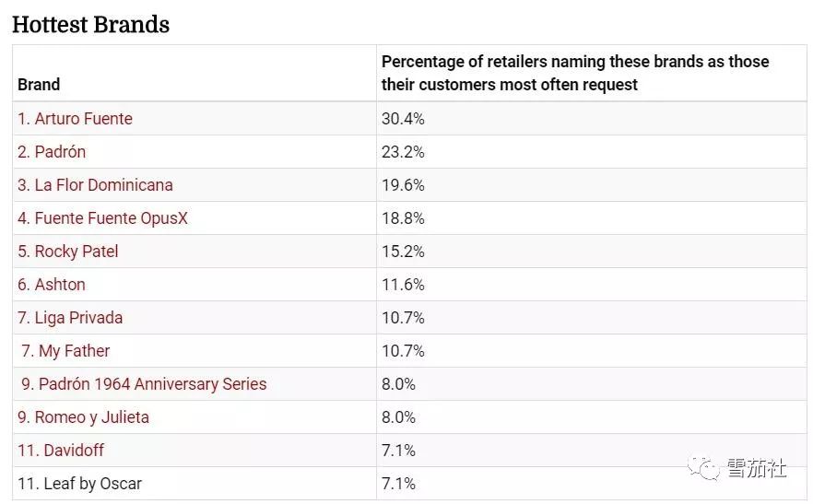Click the Hottest Brands heading
Viewport: 813px width, 504px height.
coord(90,24)
